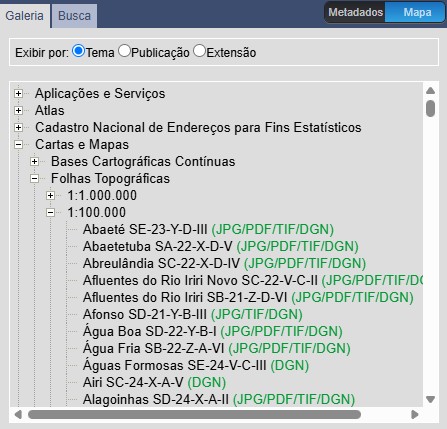Click the vertical scrollbar down arrow
Viewport: 447px width, 429px height.
[430, 399]
